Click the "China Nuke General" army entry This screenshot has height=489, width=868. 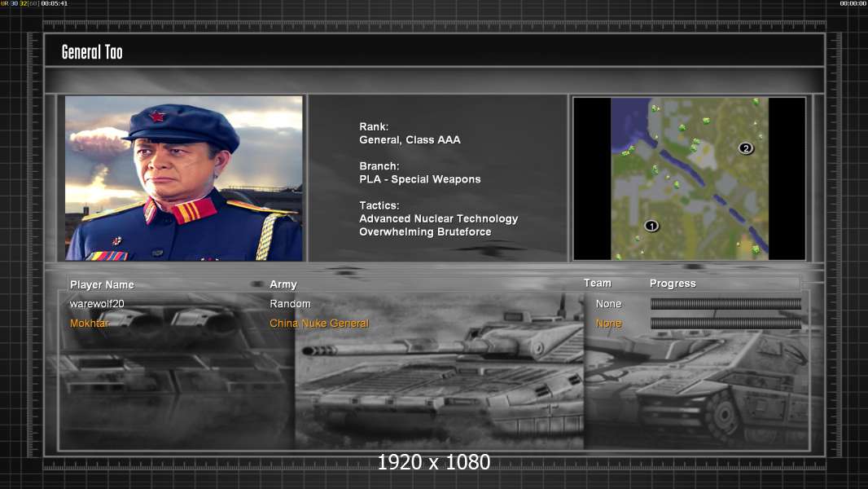pos(319,324)
